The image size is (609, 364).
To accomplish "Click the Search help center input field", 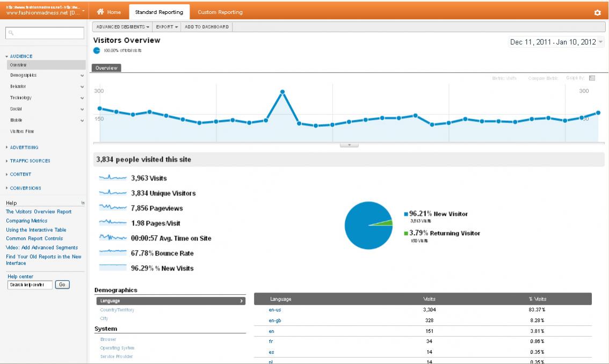I will point(30,285).
